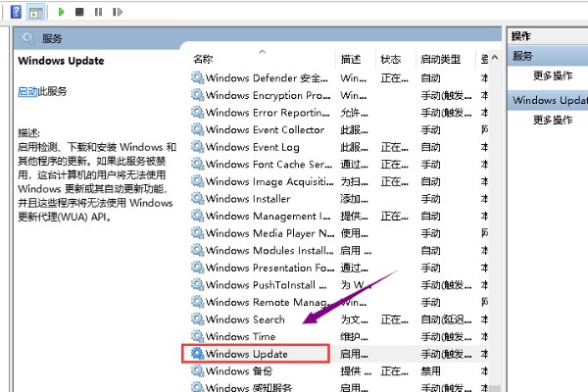Click the gear icon of Windows Remote Manag...
The height and width of the screenshot is (392, 588).
(197, 302)
